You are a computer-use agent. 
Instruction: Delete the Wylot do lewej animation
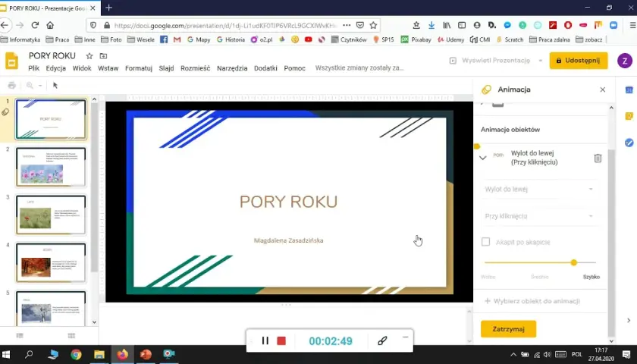[x=598, y=158]
